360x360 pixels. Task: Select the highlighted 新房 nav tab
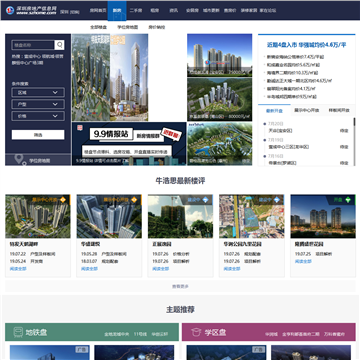[x=117, y=10]
